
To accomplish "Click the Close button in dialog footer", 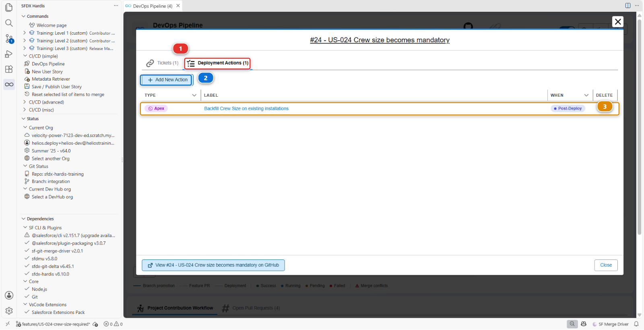I will tap(606, 265).
